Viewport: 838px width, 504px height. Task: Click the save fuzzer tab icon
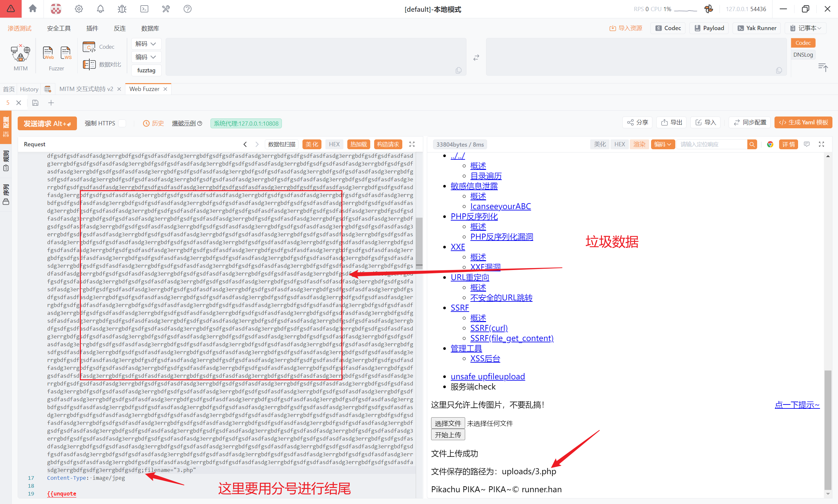[x=35, y=103]
